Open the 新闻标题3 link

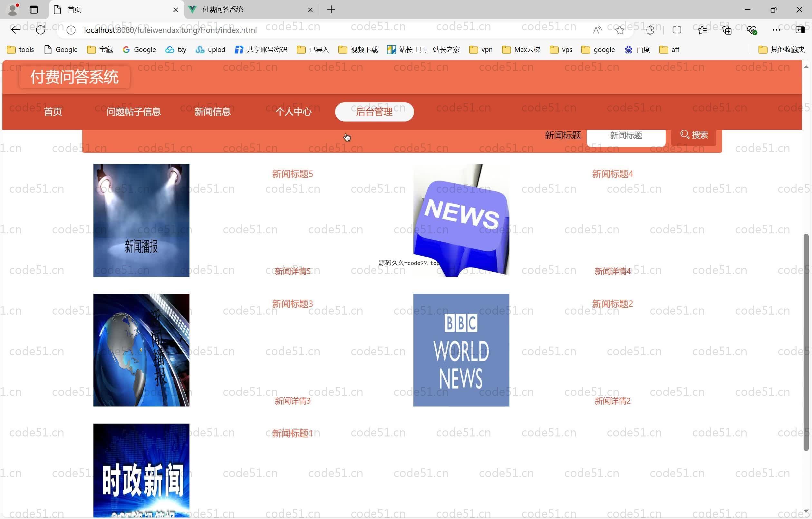point(292,304)
